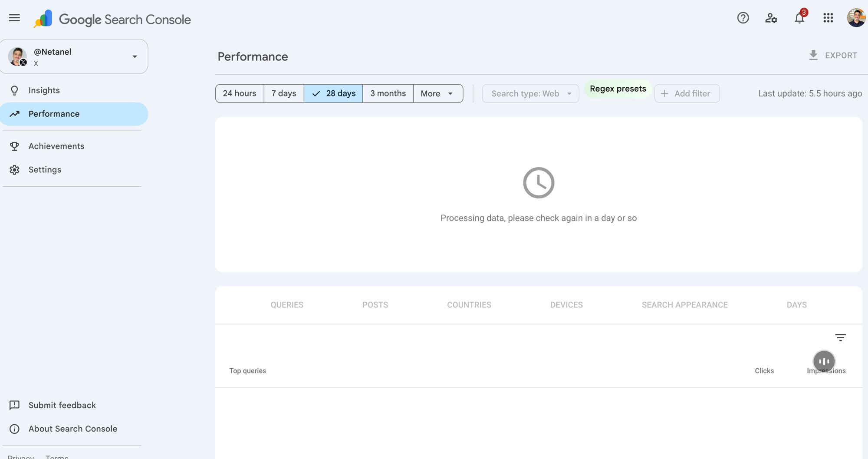868x459 pixels.
Task: Click the Insights lightbulb icon
Action: (x=14, y=90)
